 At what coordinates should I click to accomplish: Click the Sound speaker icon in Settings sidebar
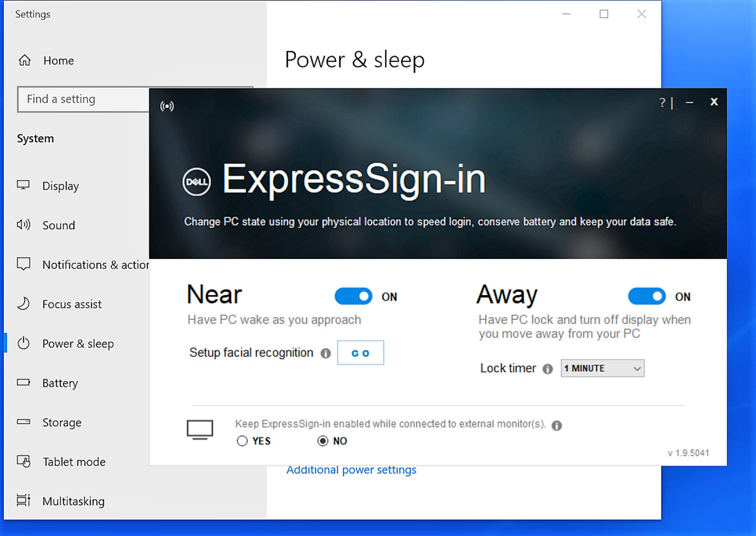(23, 225)
